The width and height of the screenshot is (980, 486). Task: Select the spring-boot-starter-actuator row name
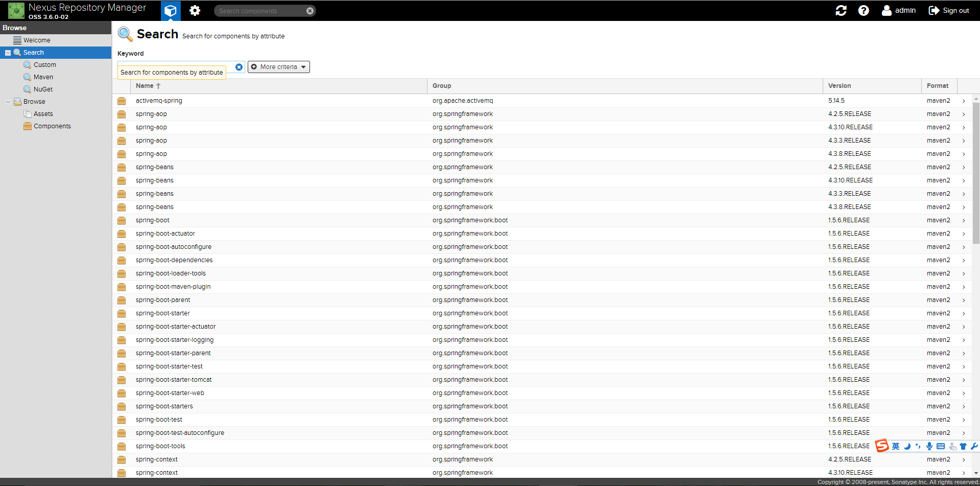point(176,327)
